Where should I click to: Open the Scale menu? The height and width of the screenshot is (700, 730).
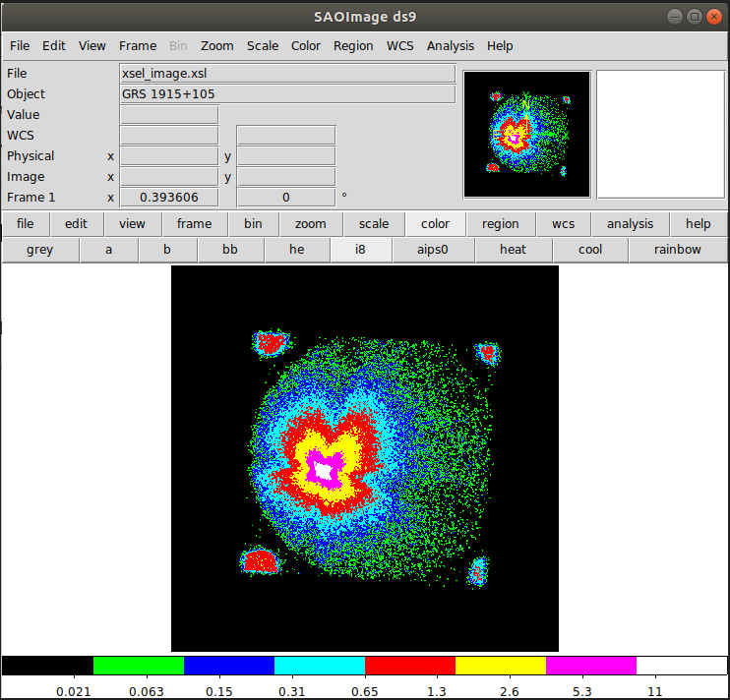[263, 45]
